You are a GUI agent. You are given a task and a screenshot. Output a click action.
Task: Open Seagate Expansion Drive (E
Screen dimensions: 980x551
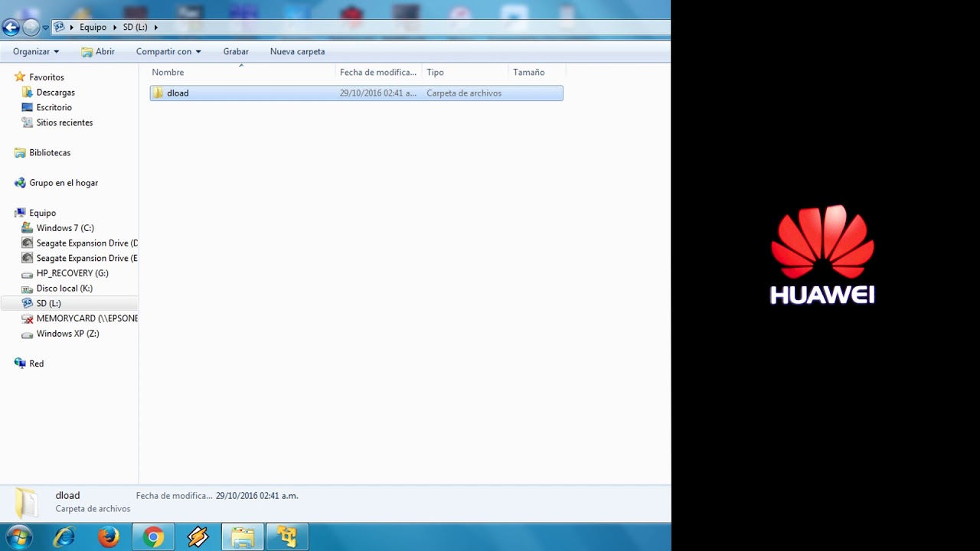coord(87,258)
